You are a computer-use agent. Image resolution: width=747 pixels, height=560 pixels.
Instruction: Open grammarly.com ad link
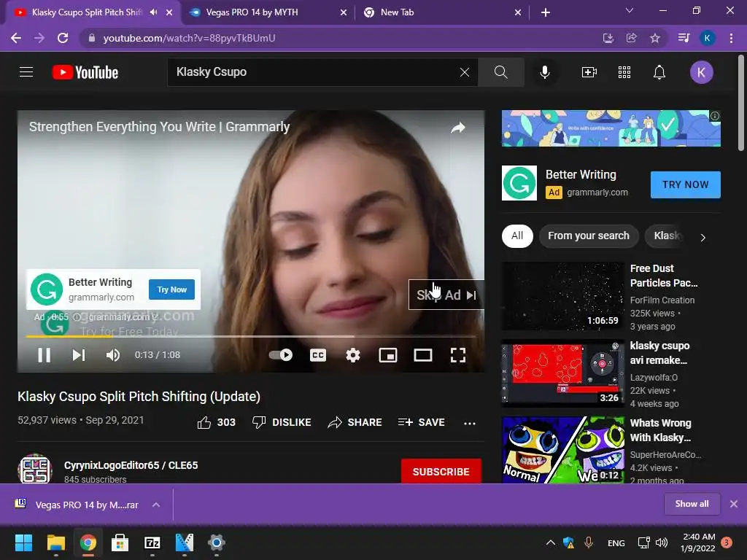(x=597, y=192)
